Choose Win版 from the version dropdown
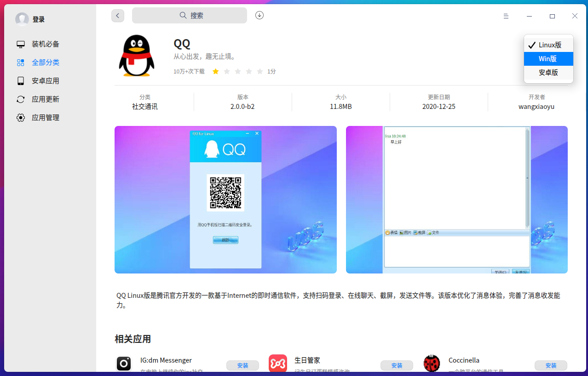Viewport: 588px width, 376px height. [548, 59]
